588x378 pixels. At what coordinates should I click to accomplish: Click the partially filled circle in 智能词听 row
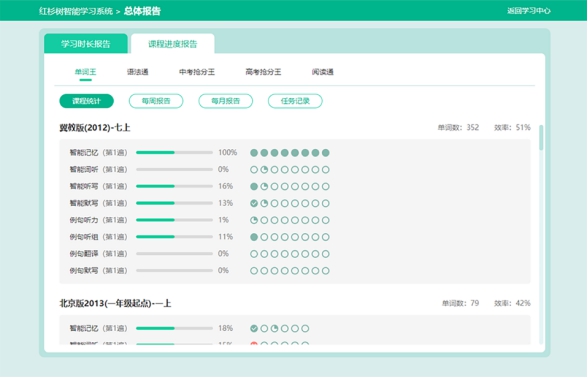(x=264, y=170)
